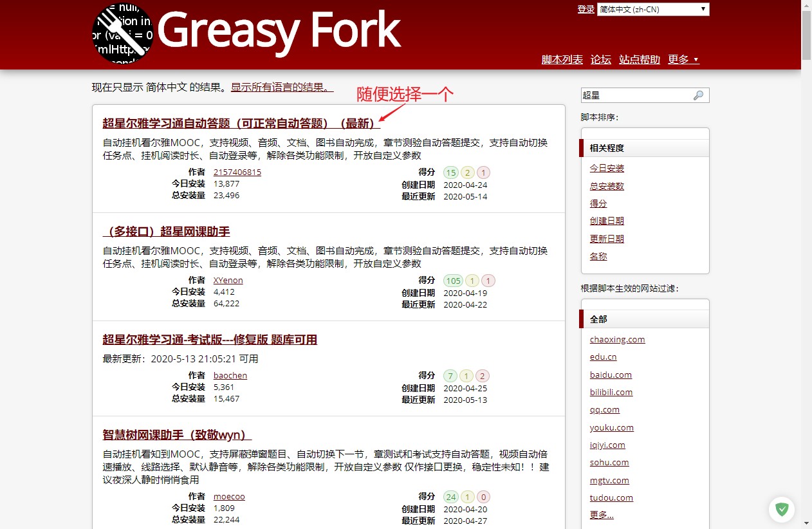This screenshot has height=529, width=812.
Task: Sort scripts by 总安装数
Action: [x=607, y=186]
